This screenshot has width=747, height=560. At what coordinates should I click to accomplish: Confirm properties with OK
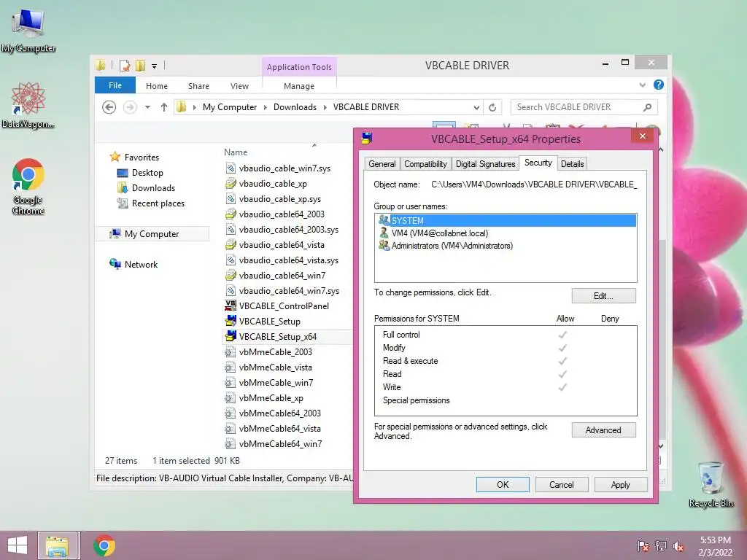(x=503, y=484)
